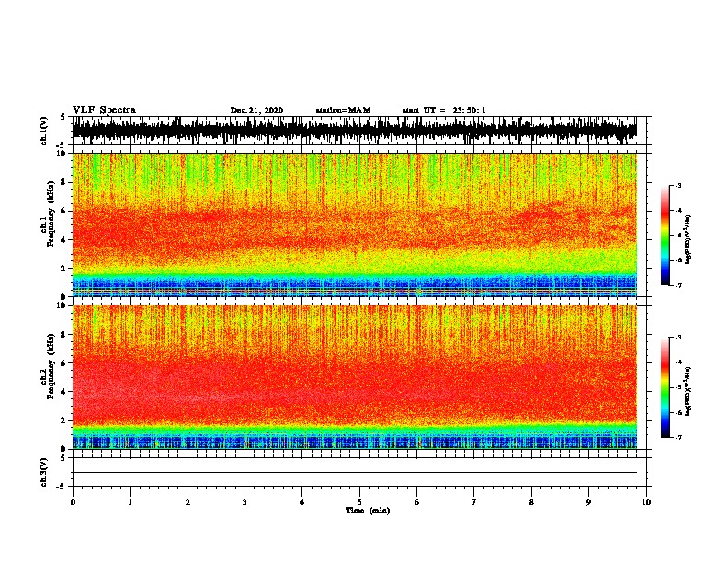The height and width of the screenshot is (563, 728).
Task: Click the ch.1 spectrogram plot area
Action: coord(355,224)
